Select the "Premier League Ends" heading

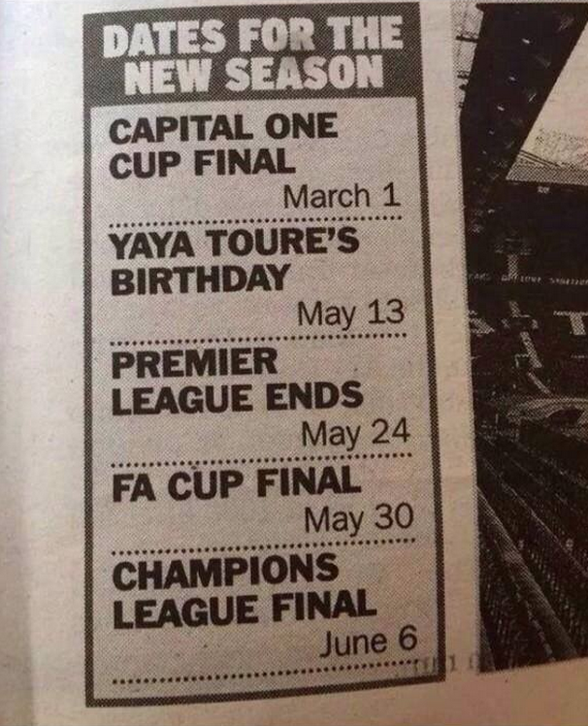coord(238,379)
